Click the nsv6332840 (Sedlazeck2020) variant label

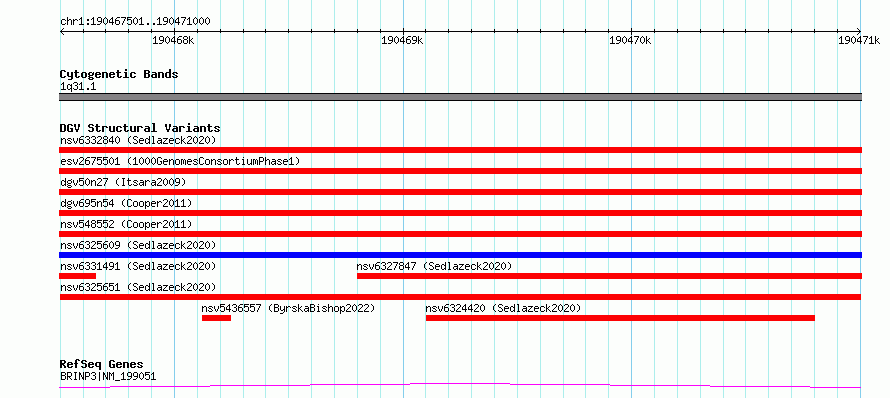[x=138, y=140]
